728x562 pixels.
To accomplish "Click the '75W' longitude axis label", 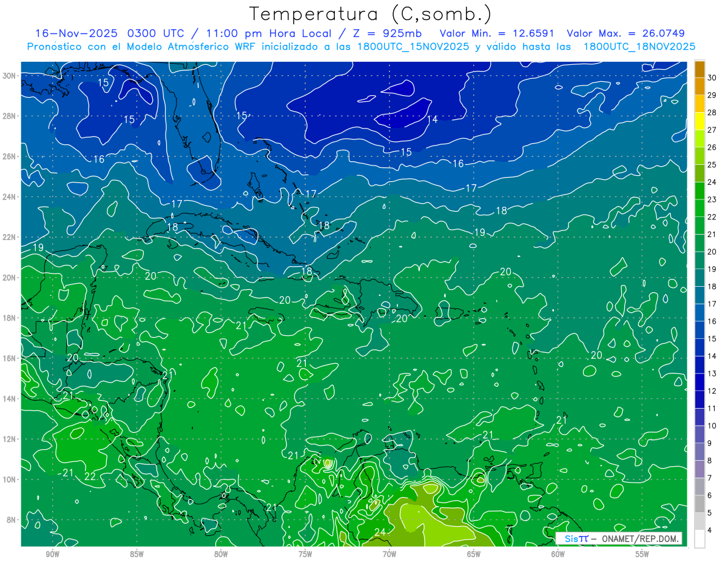I will [x=305, y=554].
